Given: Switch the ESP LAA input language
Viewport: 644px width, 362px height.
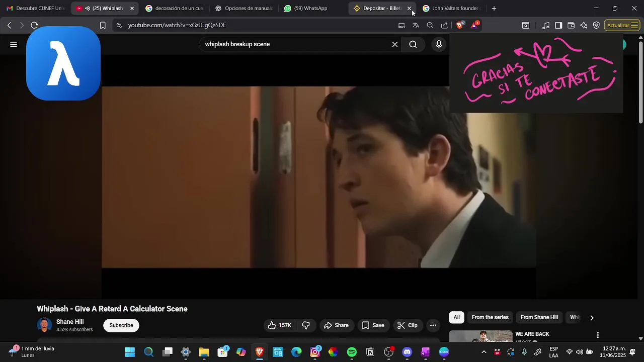Looking at the screenshot, I should 553,352.
